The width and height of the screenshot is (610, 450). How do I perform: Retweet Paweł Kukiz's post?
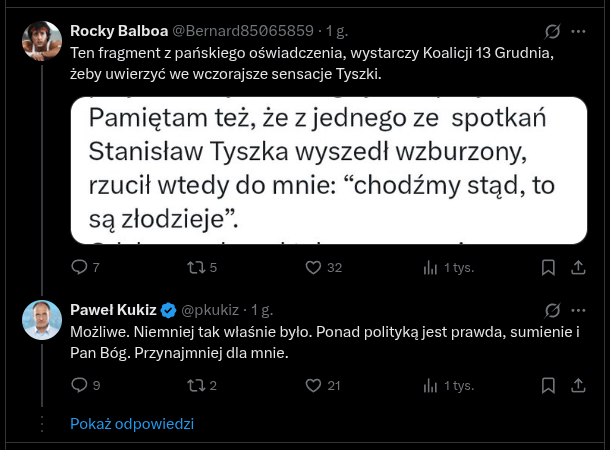(x=194, y=385)
